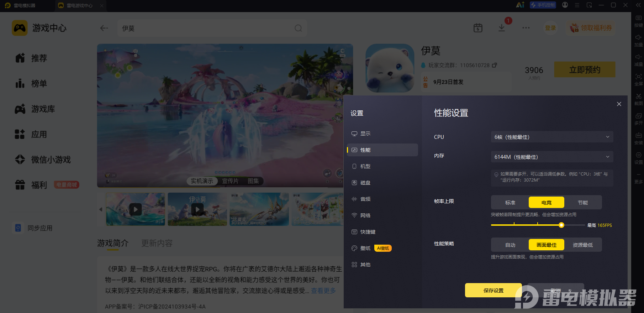644x313 pixels.
Task: Open 音频 settings category
Action: pyautogui.click(x=382, y=199)
